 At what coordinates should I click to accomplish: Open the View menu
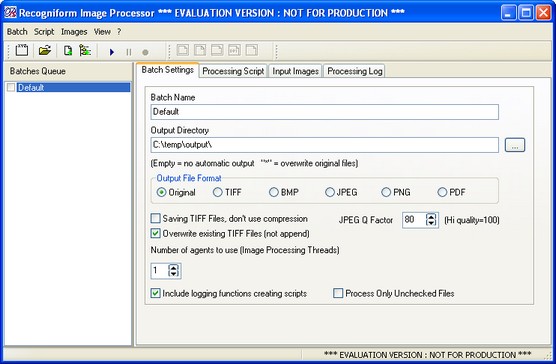(102, 32)
